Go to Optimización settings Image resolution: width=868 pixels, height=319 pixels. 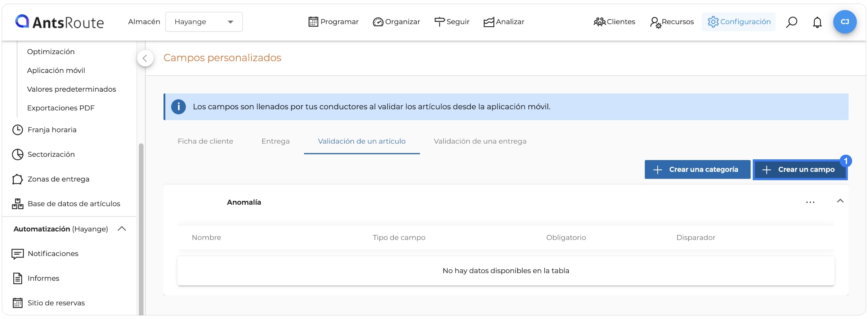pos(51,52)
